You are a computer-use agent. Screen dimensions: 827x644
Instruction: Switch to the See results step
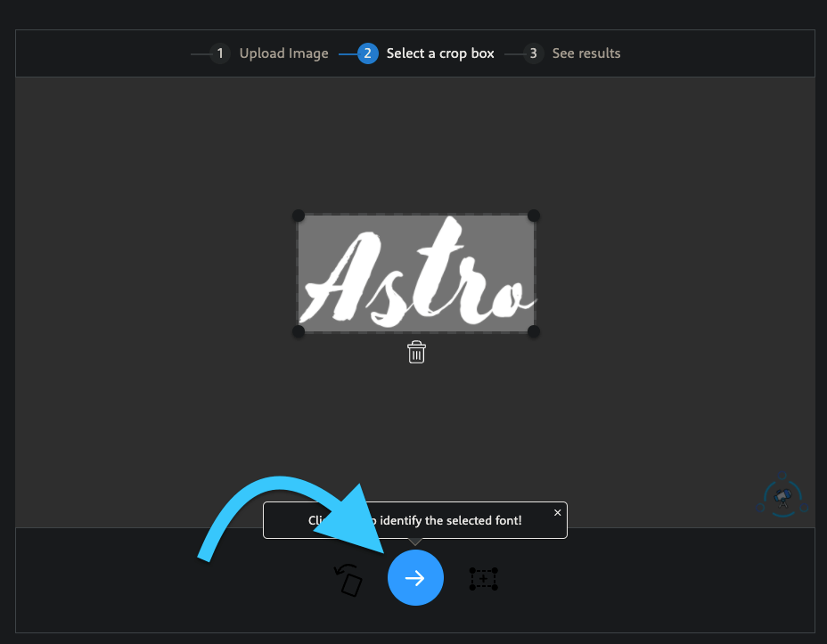585,53
